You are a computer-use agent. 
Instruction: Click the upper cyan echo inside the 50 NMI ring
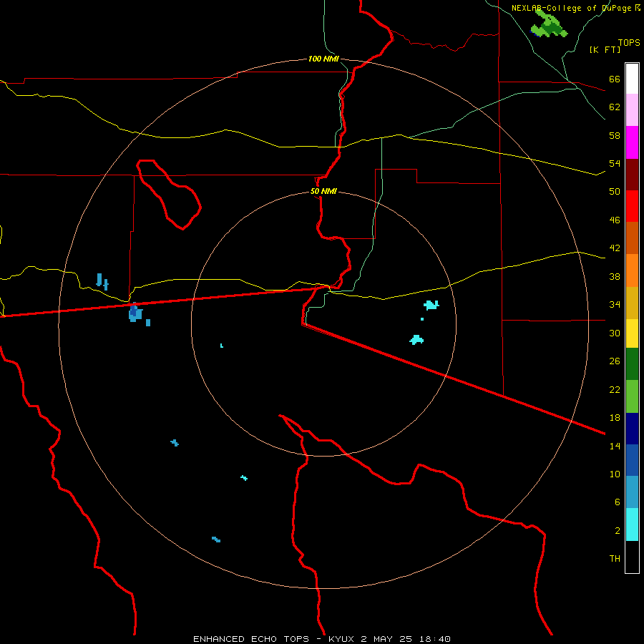click(x=431, y=305)
